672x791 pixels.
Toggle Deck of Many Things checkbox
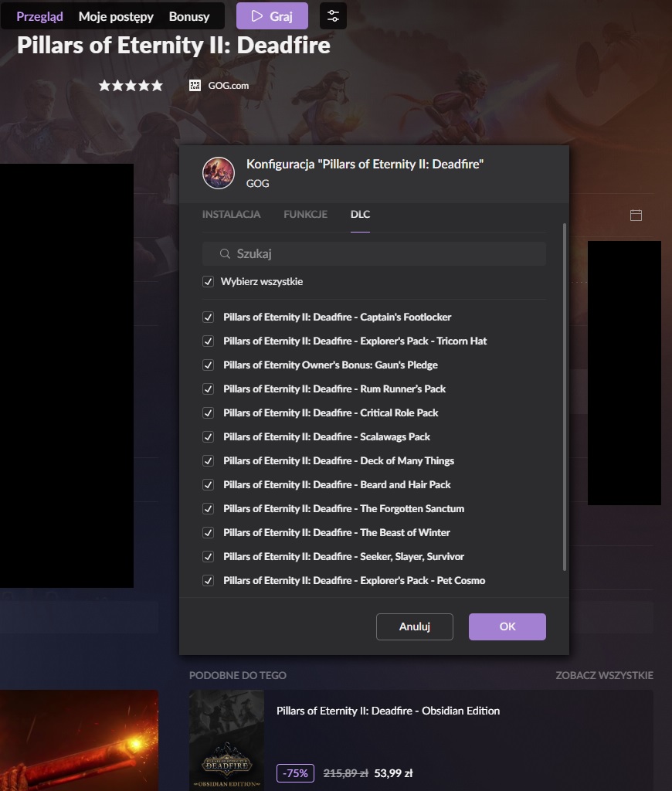coord(208,461)
